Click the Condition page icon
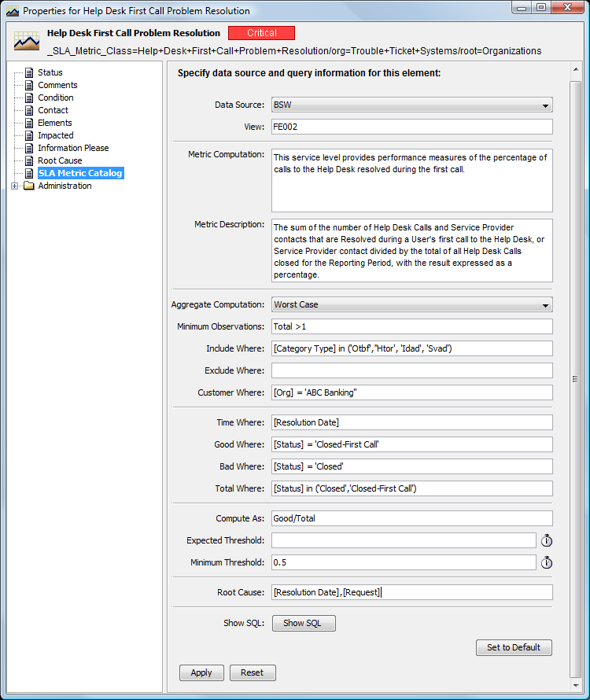This screenshot has height=700, width=590. 29,98
